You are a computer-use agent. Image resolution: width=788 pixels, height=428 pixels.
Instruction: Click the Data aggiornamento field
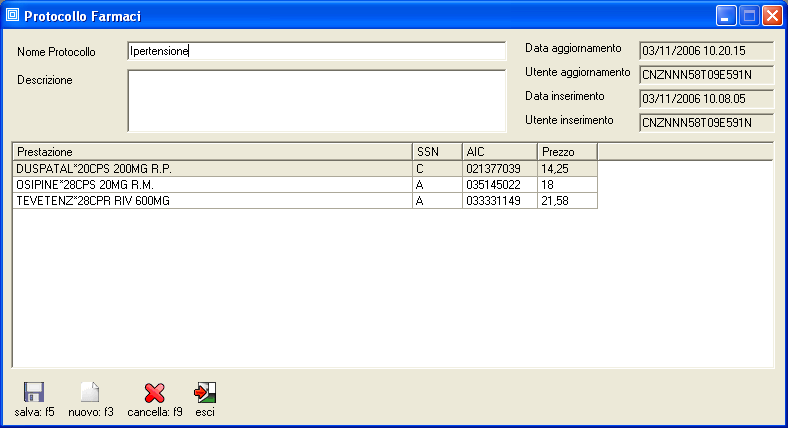(x=706, y=50)
